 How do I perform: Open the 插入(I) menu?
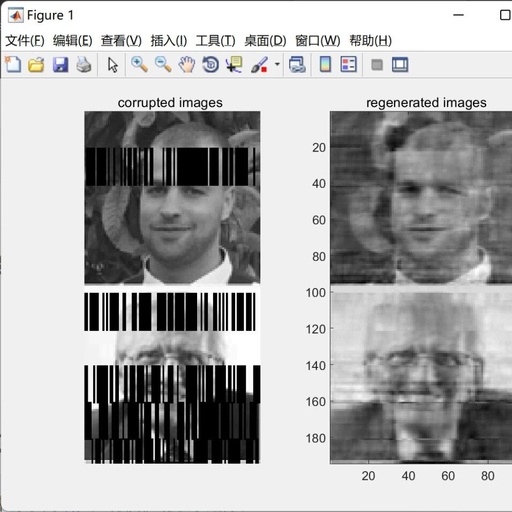click(x=169, y=41)
